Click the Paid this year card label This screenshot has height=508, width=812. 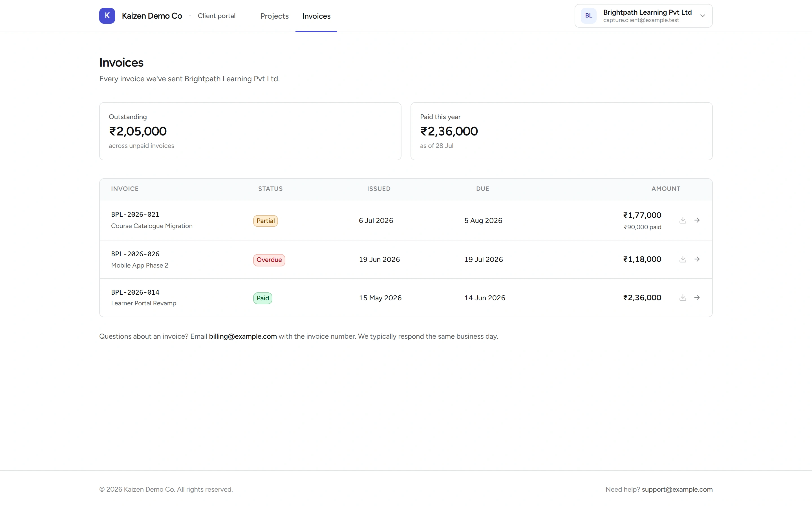[x=440, y=117]
